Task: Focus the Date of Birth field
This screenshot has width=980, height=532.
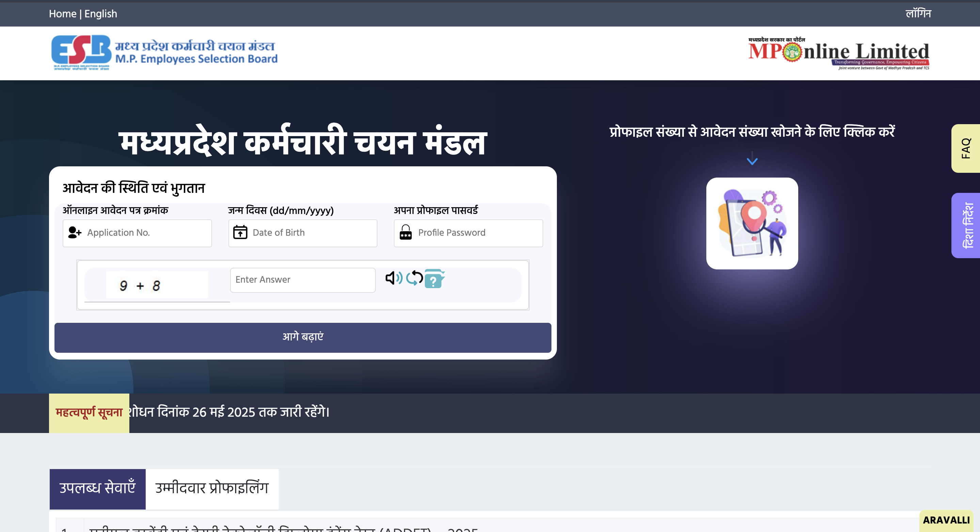Action: coord(303,233)
